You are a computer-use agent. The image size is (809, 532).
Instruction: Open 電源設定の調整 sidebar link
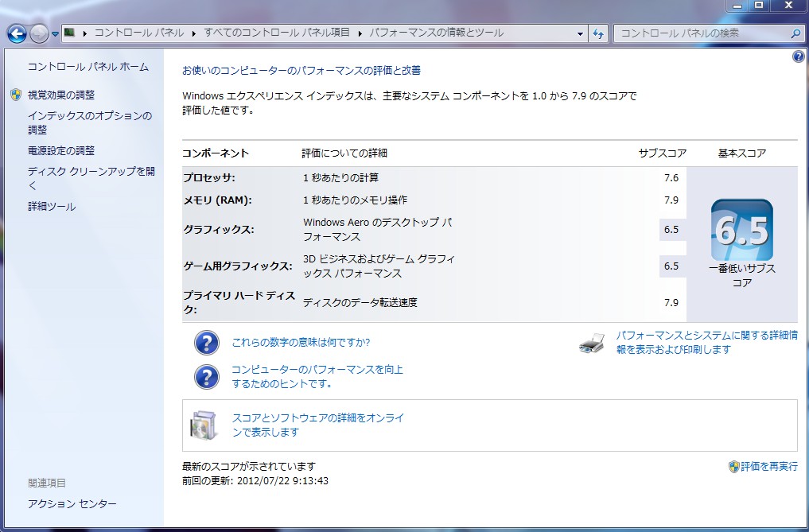[61, 150]
